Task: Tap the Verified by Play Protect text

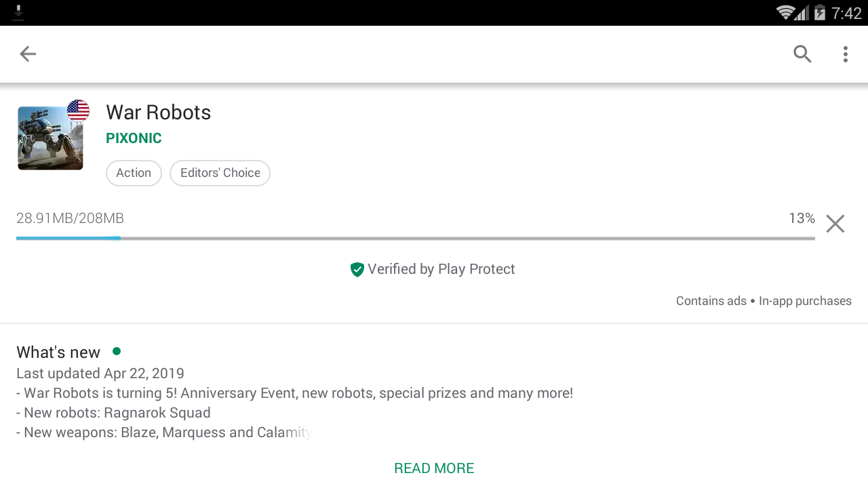Action: click(441, 269)
